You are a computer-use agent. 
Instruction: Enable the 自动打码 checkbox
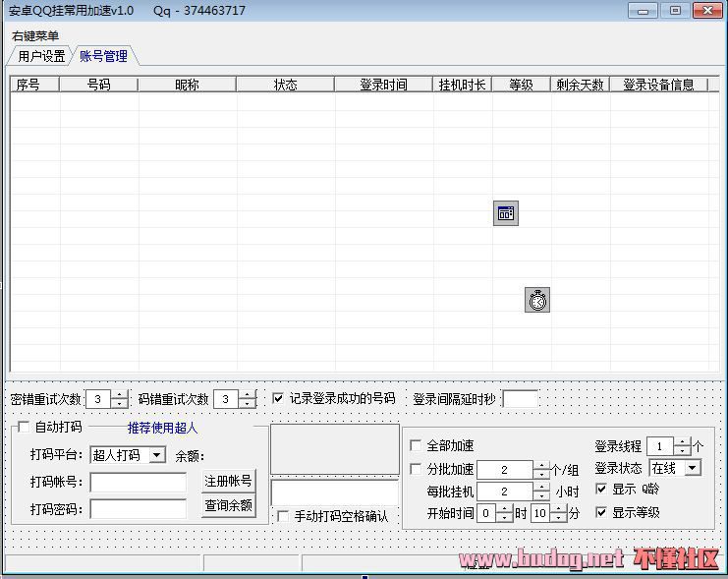(x=24, y=427)
